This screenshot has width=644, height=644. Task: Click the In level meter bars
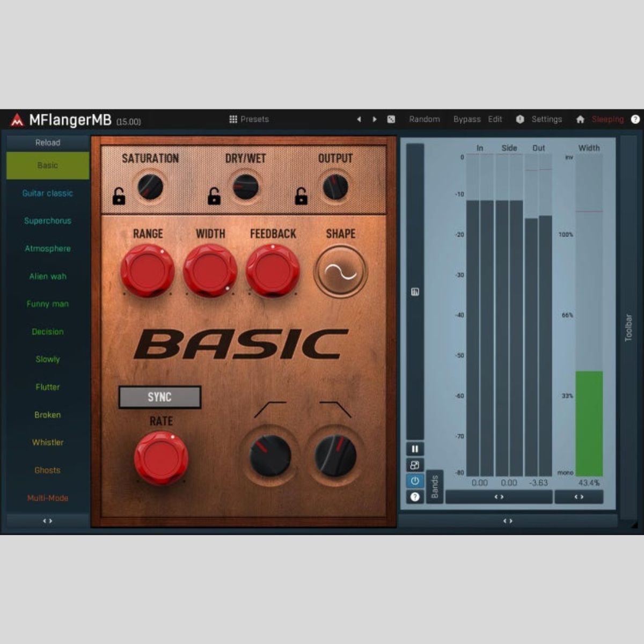point(480,316)
